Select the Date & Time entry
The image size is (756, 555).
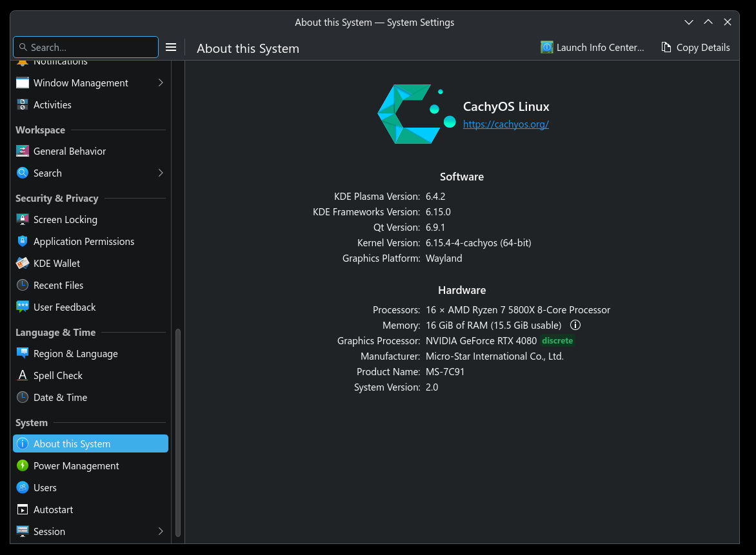91,398
